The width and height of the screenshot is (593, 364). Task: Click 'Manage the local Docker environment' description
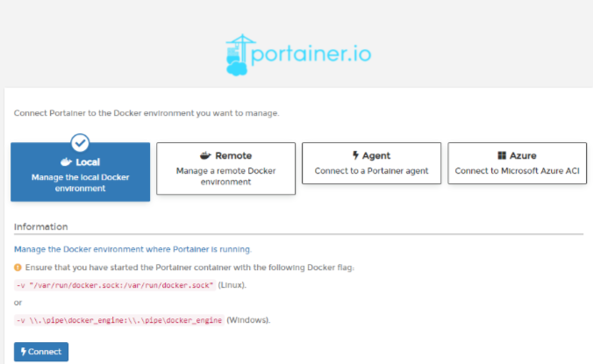point(80,182)
